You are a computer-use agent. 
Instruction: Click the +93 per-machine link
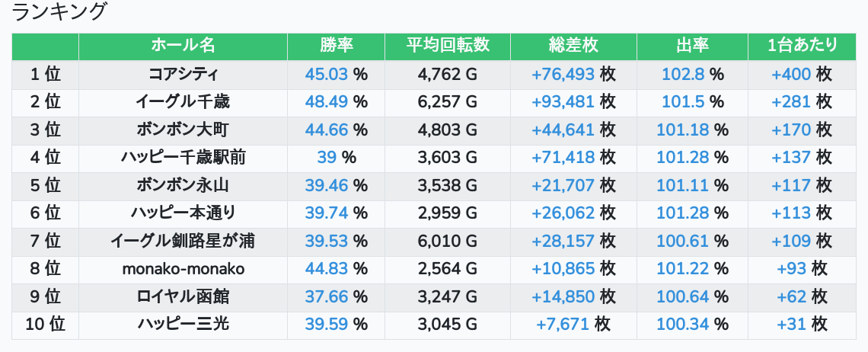tap(792, 269)
